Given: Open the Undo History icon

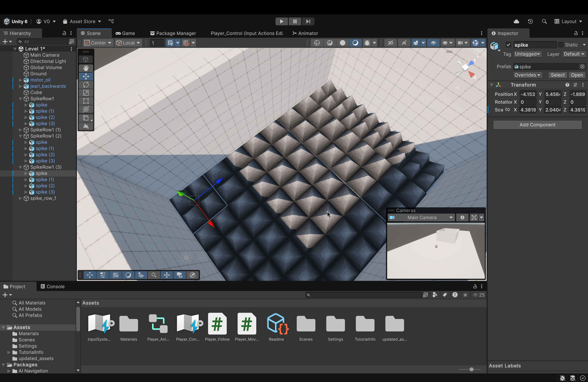Looking at the screenshot, I should tap(530, 22).
